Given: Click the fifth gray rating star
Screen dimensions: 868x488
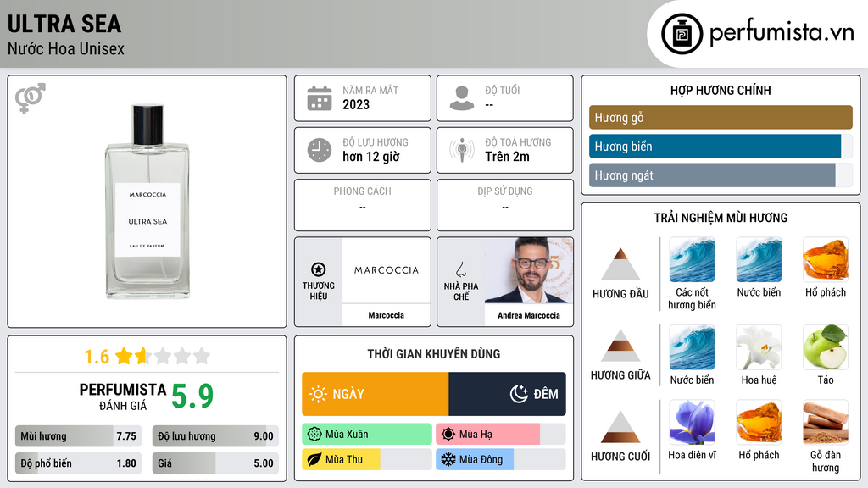Looking at the screenshot, I should click(x=202, y=356).
